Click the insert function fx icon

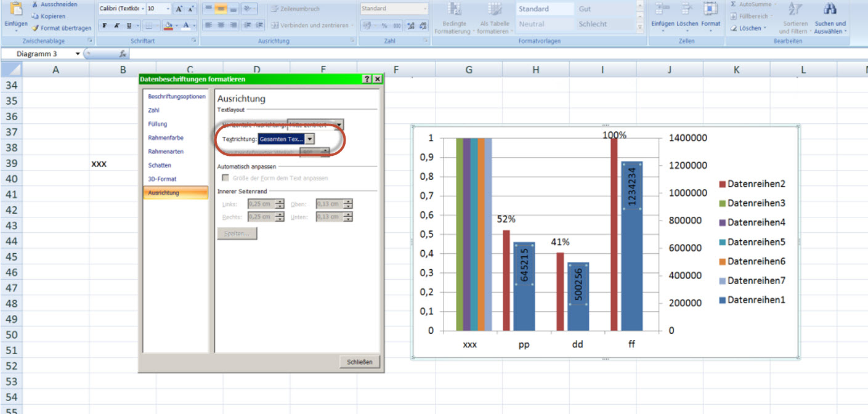click(123, 54)
